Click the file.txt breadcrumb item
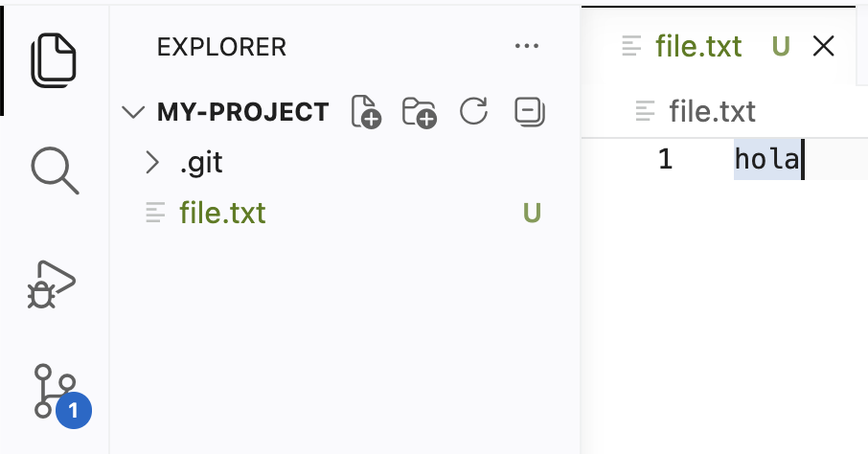 pyautogui.click(x=712, y=111)
